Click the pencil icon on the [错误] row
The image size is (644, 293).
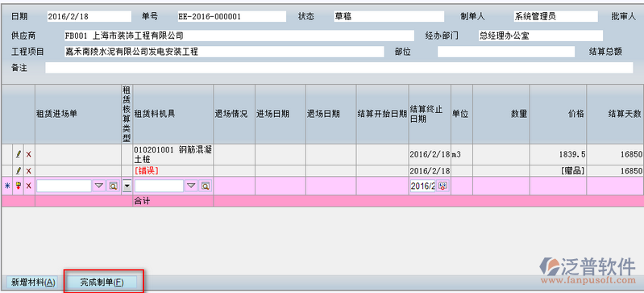click(18, 171)
